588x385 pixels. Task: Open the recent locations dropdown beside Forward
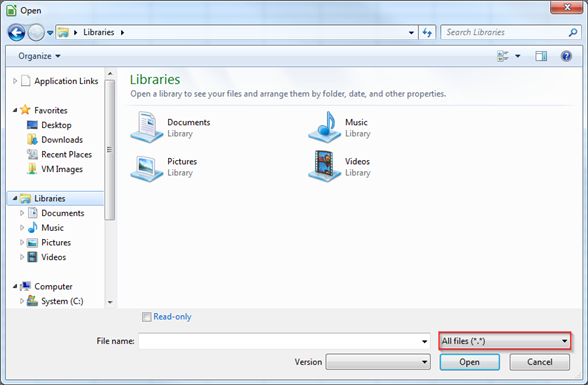pyautogui.click(x=50, y=33)
